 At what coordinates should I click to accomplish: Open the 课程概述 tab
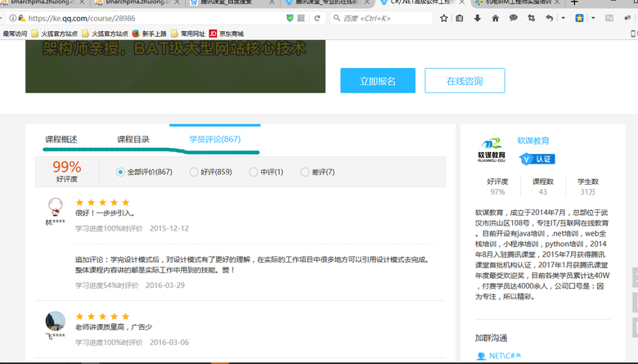tap(61, 139)
